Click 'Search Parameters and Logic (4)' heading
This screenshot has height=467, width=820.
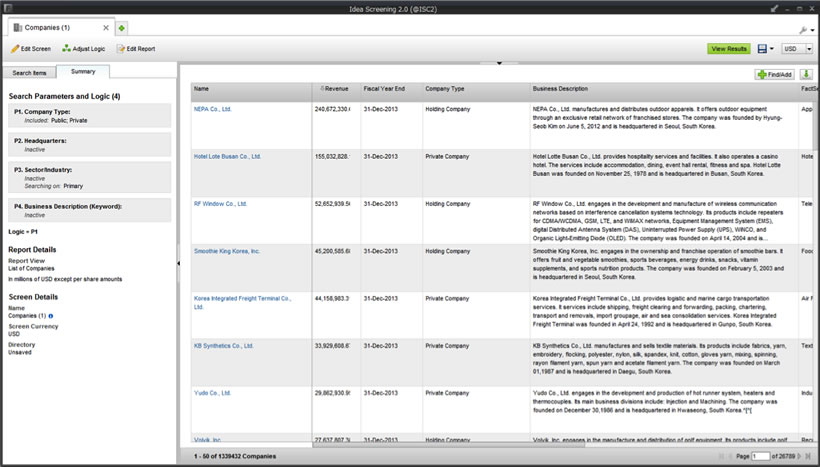click(64, 96)
